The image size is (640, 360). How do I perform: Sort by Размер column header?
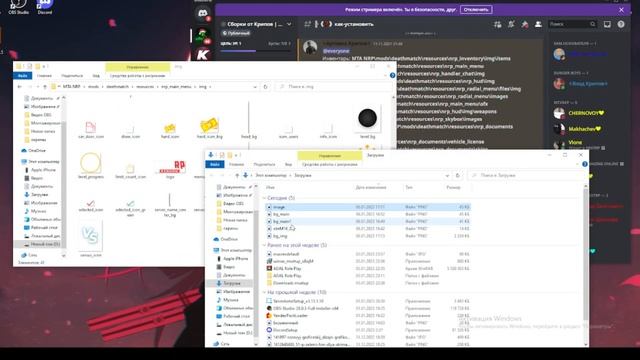click(x=453, y=187)
